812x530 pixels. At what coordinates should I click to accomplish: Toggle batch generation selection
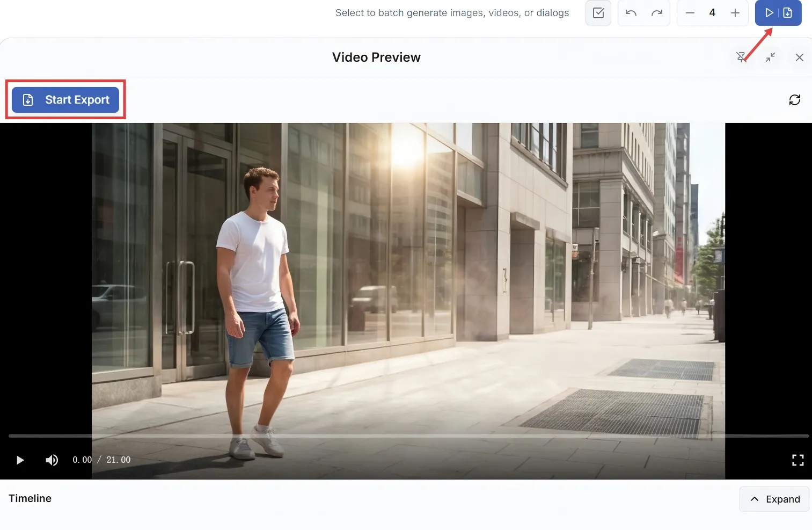598,13
